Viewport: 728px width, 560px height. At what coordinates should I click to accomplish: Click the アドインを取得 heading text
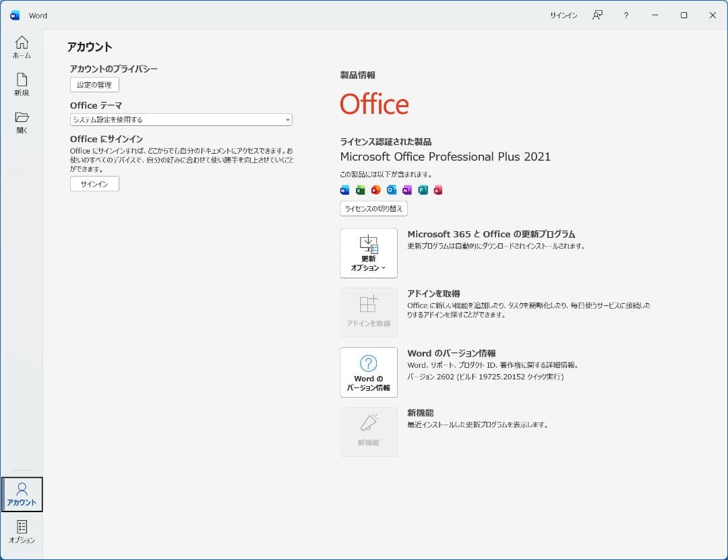point(433,293)
